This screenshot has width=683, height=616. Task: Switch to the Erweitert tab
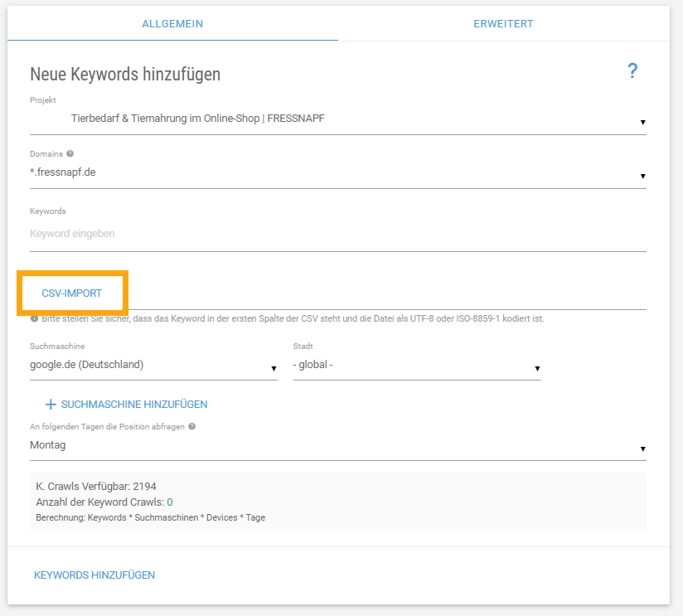pos(503,23)
